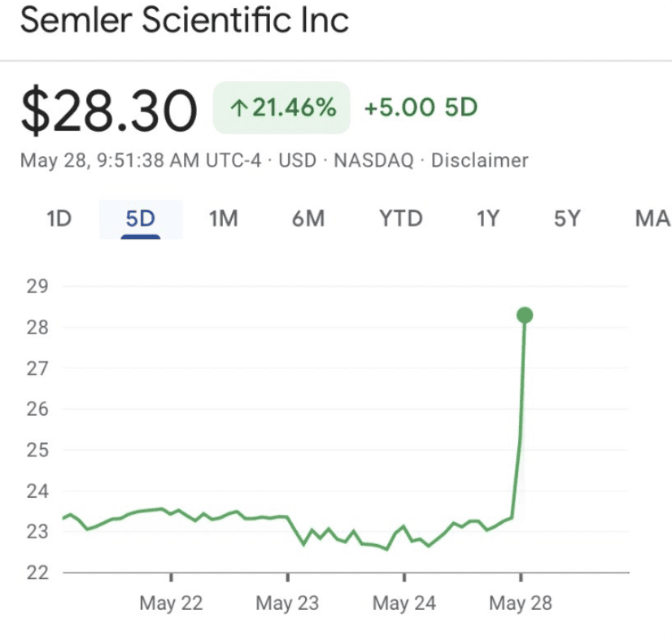Viewport: 672px width, 636px height.
Task: Switch to the 6M chart range
Action: (308, 219)
